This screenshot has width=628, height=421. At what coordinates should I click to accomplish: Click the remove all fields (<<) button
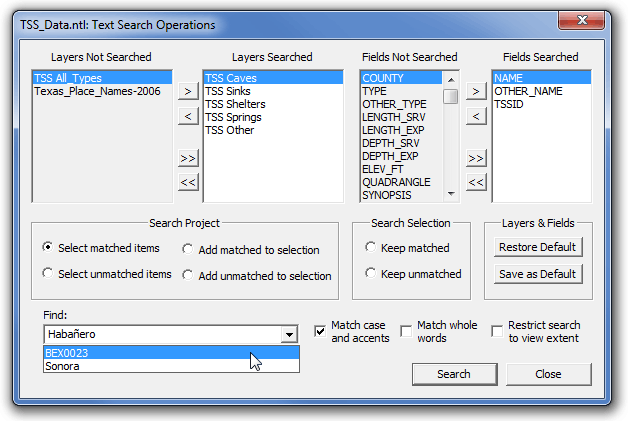pyautogui.click(x=476, y=182)
